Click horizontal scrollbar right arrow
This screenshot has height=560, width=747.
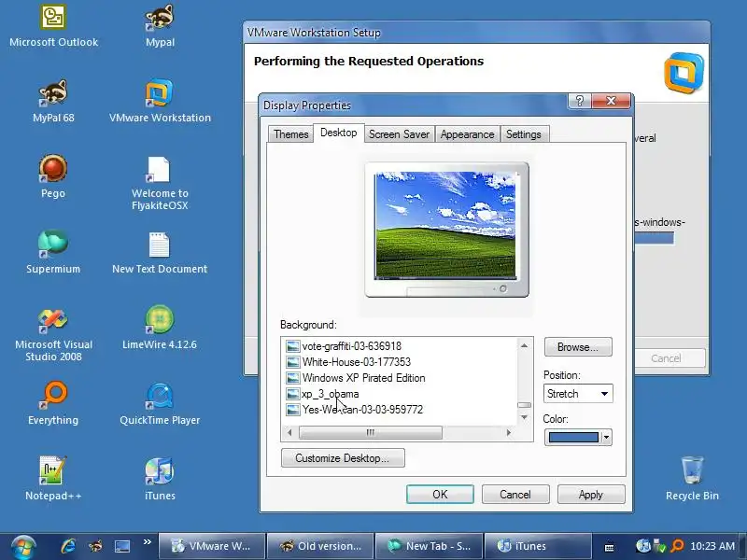click(509, 433)
